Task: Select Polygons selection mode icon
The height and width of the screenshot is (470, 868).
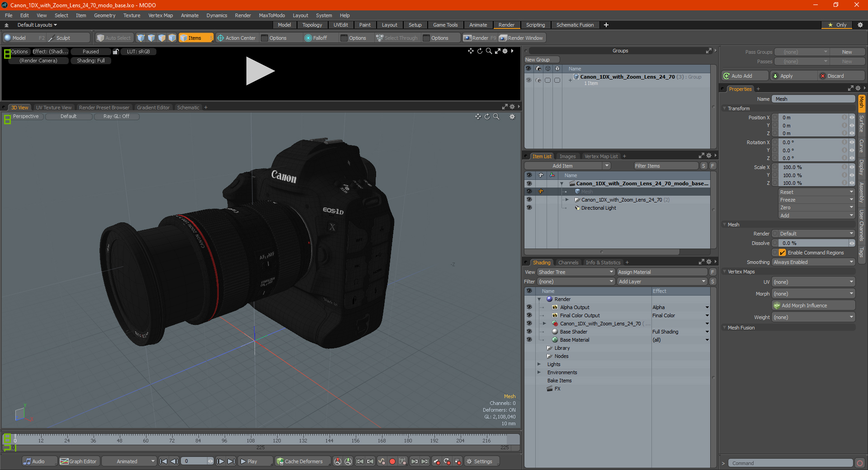Action: coord(162,38)
